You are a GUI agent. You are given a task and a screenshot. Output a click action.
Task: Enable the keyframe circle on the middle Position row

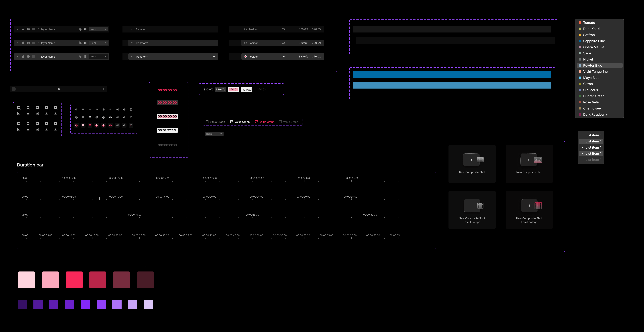coord(245,43)
